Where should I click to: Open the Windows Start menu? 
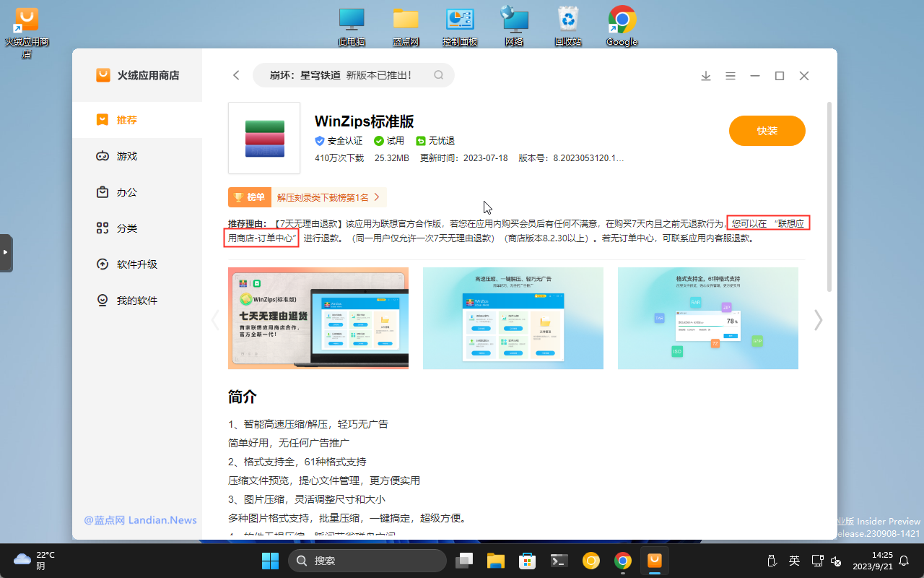[x=270, y=561]
